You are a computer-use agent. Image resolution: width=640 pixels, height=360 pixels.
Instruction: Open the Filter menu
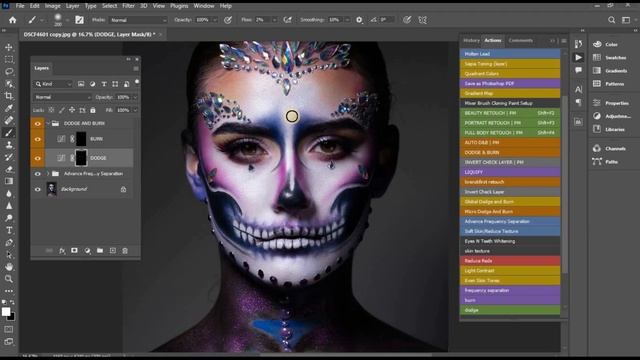[x=128, y=6]
